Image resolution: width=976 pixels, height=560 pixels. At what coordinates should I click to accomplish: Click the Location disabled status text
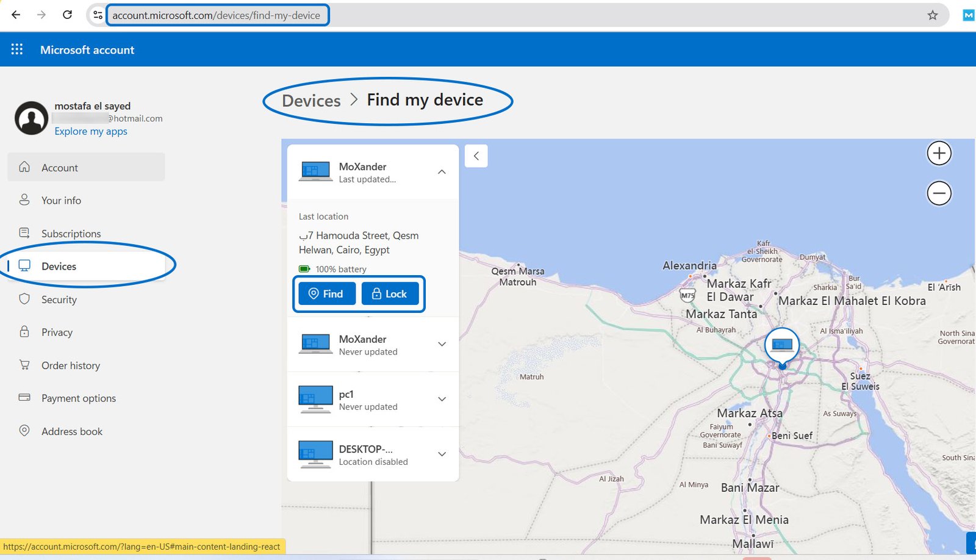(x=373, y=462)
